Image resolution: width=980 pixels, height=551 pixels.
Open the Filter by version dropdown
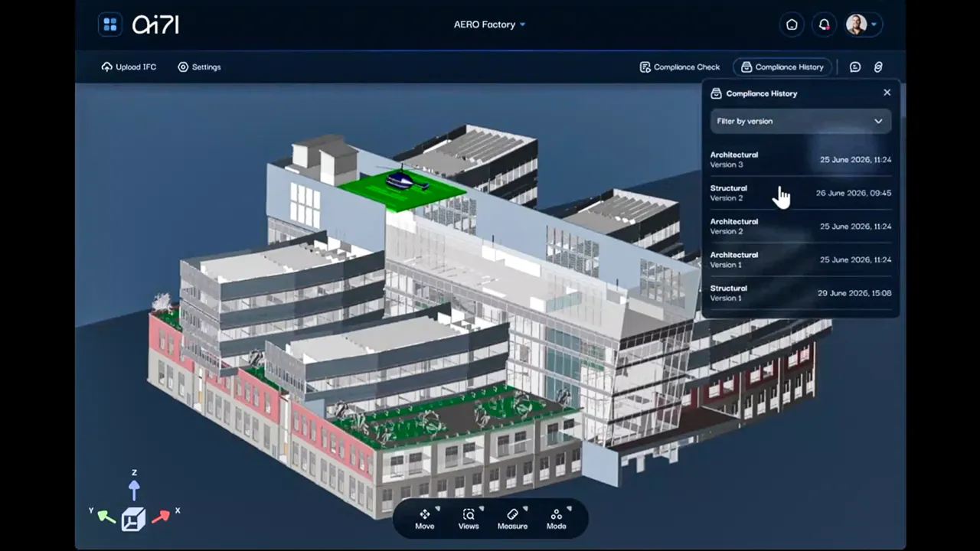click(x=800, y=121)
